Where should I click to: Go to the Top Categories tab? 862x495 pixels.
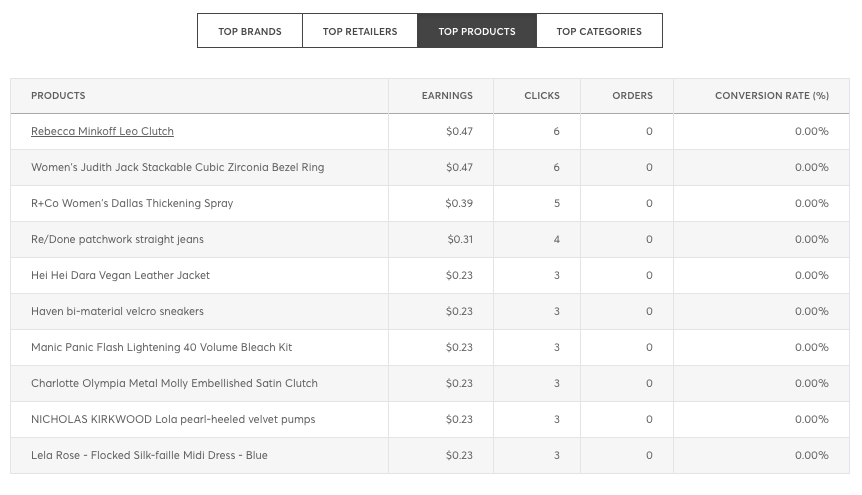tap(599, 31)
